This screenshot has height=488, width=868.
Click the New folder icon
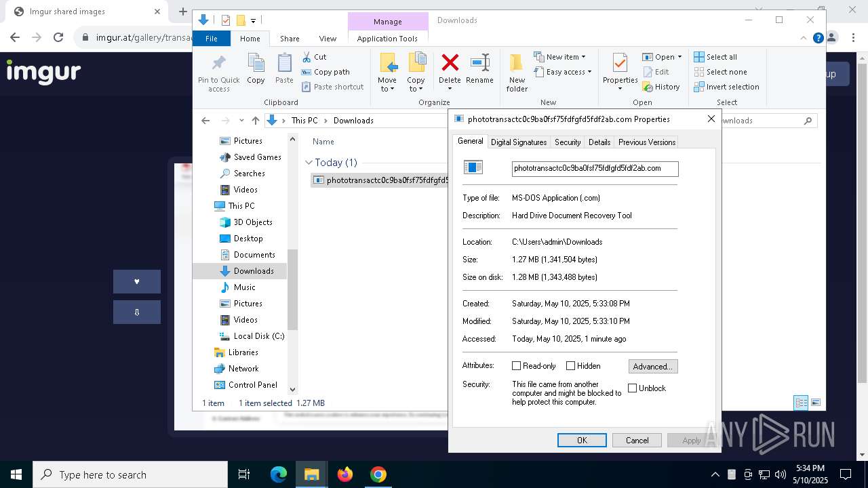(516, 63)
